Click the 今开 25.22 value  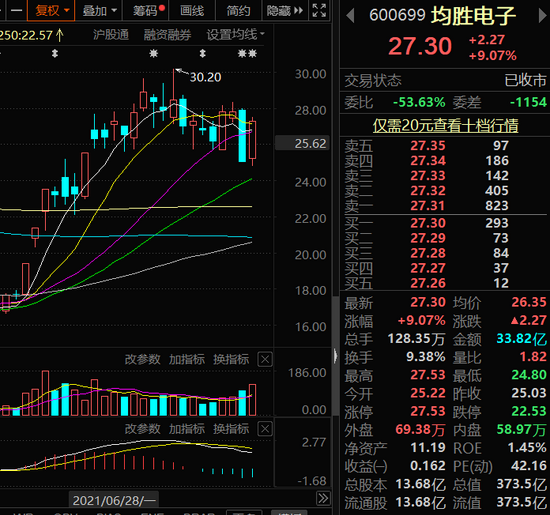click(x=428, y=393)
